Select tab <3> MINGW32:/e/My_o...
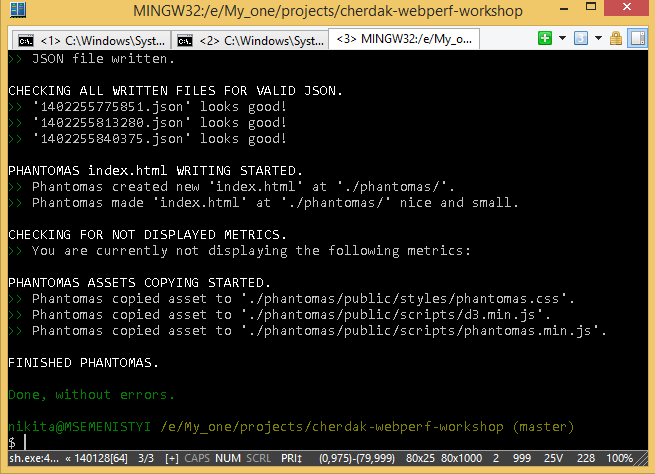The width and height of the screenshot is (655, 474). coord(404,39)
